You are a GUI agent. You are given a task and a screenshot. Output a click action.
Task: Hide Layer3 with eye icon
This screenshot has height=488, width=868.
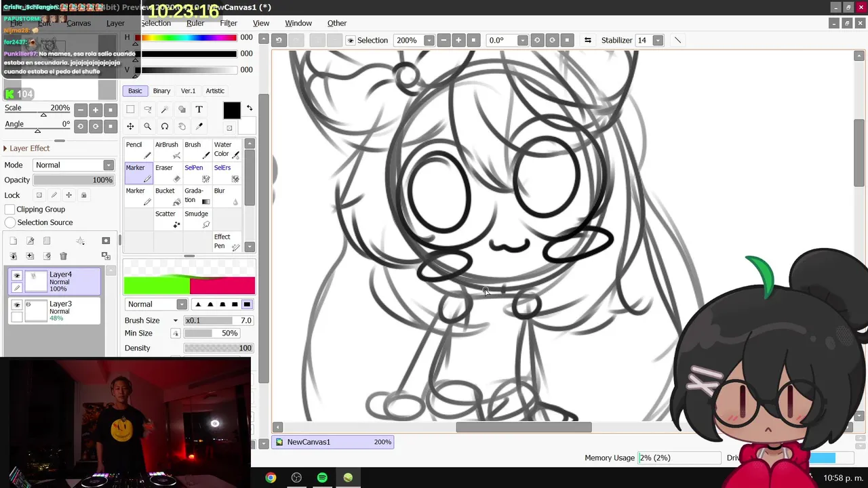[17, 305]
